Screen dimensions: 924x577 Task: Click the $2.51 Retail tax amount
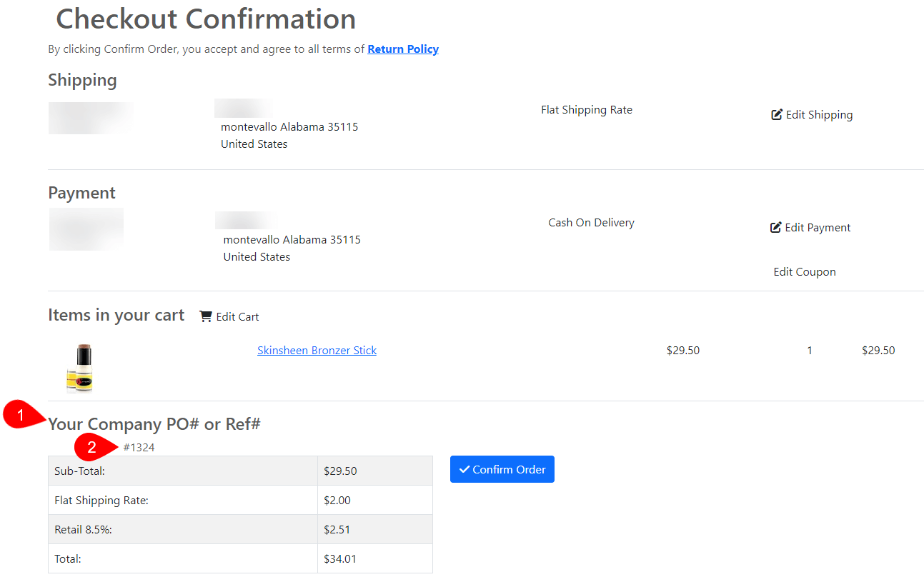[337, 530]
